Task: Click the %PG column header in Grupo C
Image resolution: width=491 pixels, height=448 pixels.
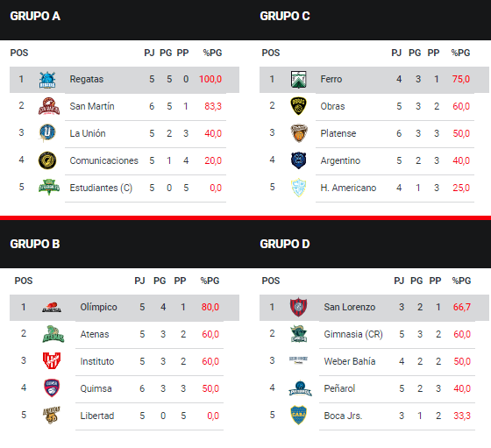Action: (460, 53)
